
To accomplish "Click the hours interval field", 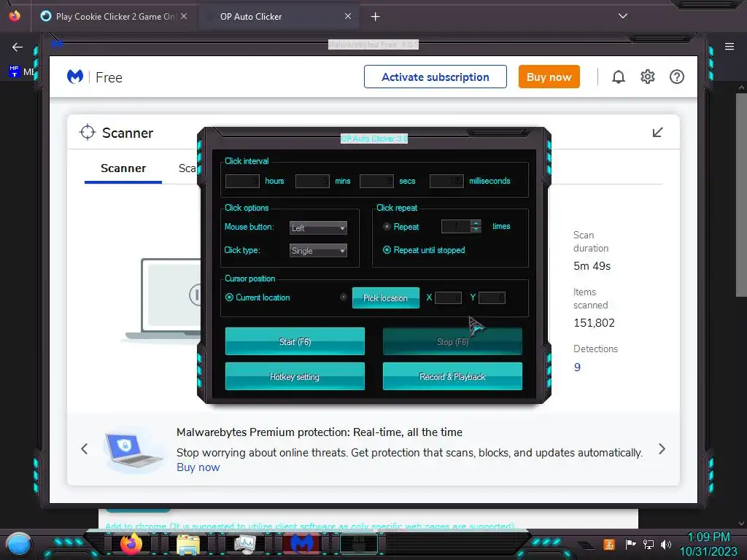I will coord(242,181).
